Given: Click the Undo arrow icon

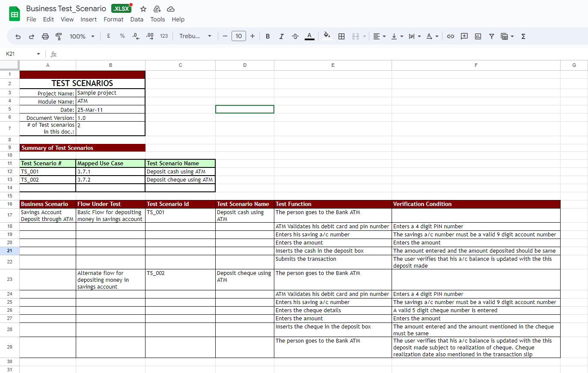Looking at the screenshot, I should [18, 36].
